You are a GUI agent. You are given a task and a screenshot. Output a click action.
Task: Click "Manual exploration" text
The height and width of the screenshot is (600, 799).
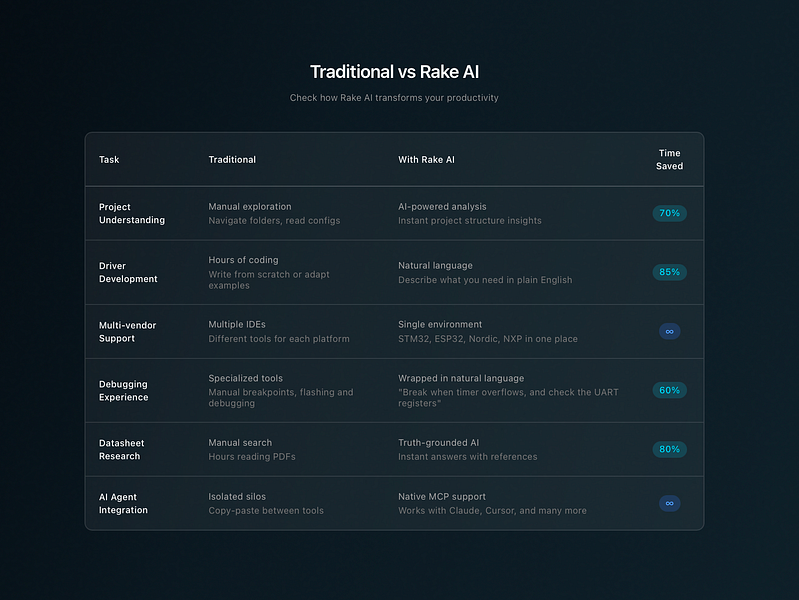click(x=250, y=206)
